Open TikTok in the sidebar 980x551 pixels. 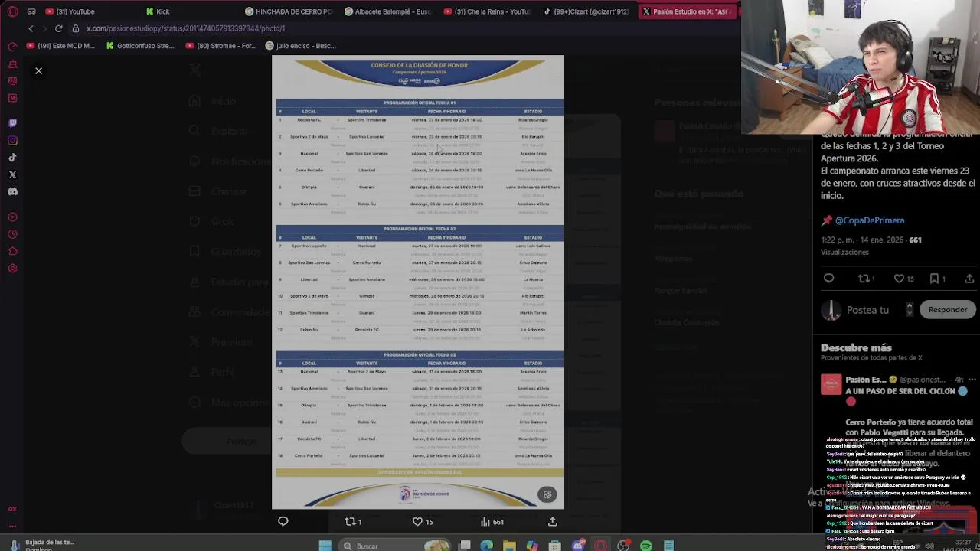click(x=12, y=158)
